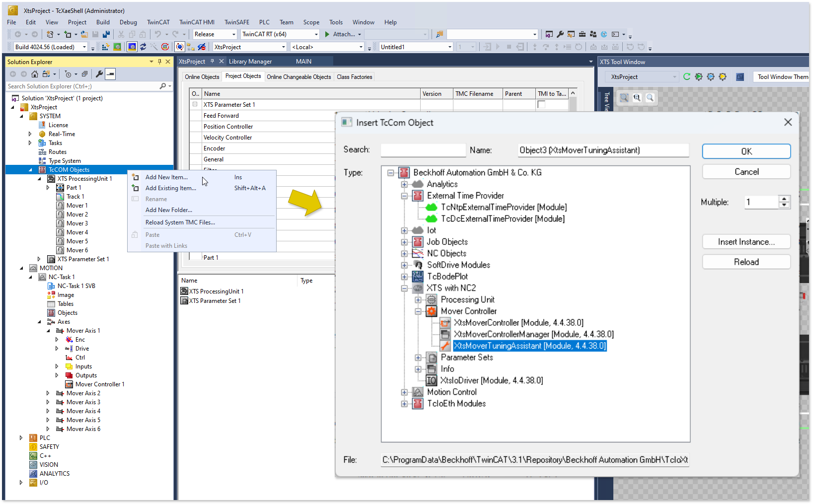The width and height of the screenshot is (813, 504).
Task: Click the object Name input field
Action: tap(603, 150)
